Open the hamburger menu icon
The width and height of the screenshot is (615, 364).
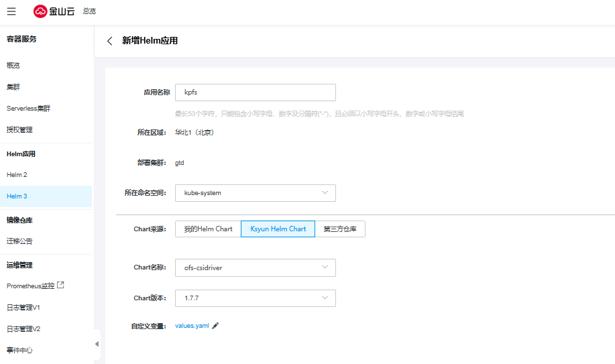click(11, 11)
